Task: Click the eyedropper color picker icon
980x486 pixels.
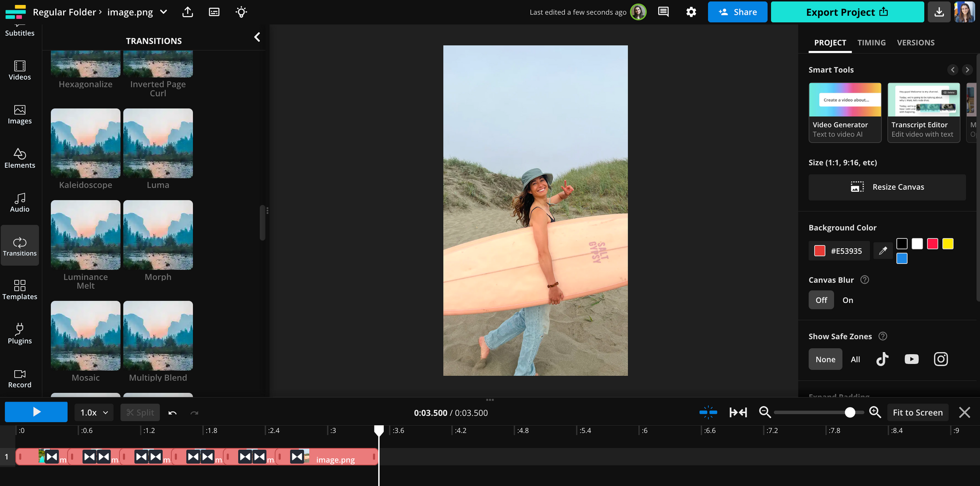Action: [x=882, y=251]
